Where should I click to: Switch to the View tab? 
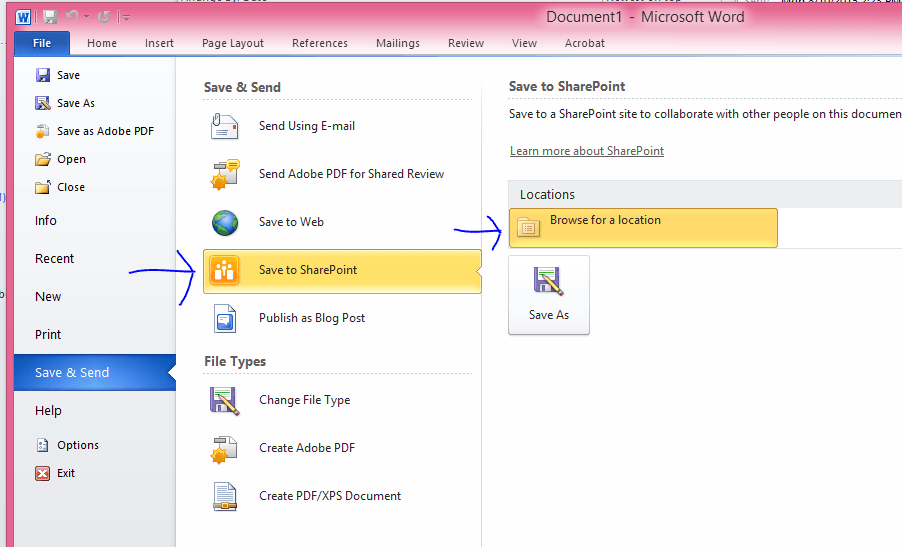[x=524, y=43]
